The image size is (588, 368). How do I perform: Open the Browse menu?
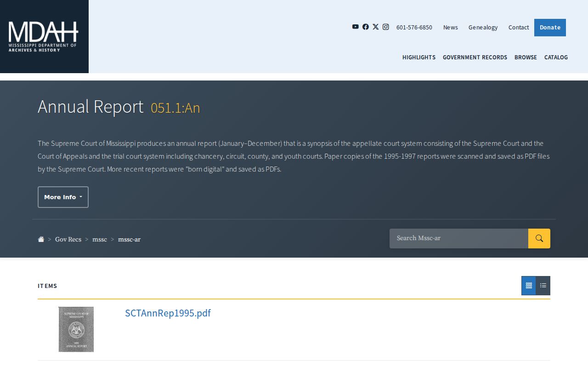(x=526, y=57)
